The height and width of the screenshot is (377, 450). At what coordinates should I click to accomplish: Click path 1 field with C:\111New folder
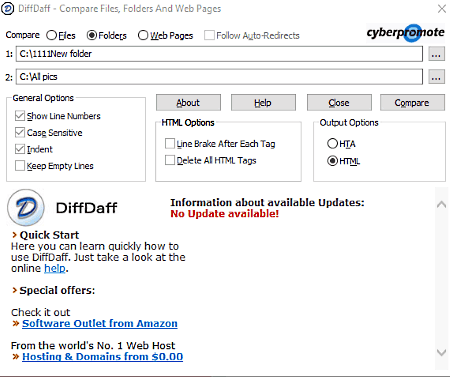(x=219, y=54)
